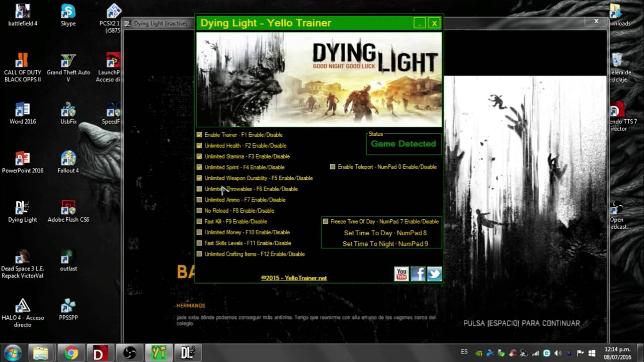Enable Unlimited Money F10 checkbox
This screenshot has height=362, width=644.
(199, 232)
